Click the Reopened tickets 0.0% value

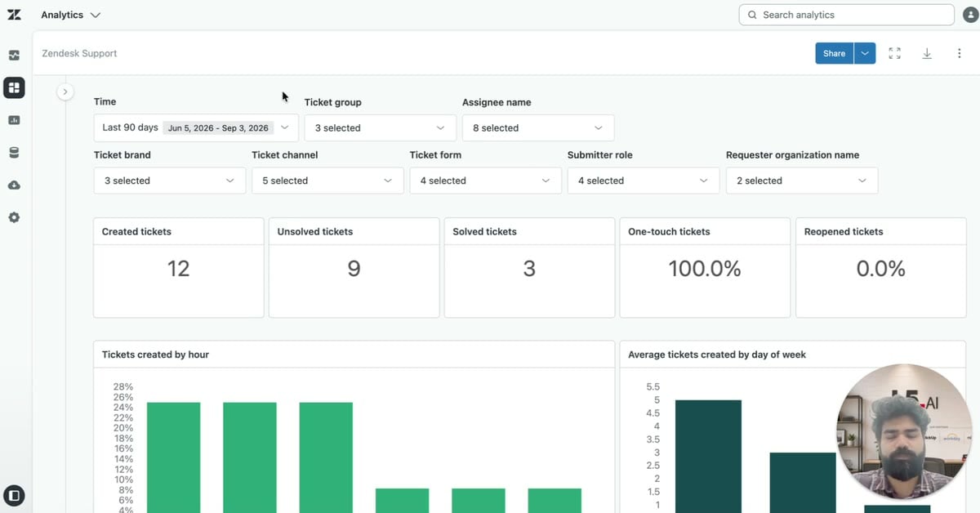(880, 269)
